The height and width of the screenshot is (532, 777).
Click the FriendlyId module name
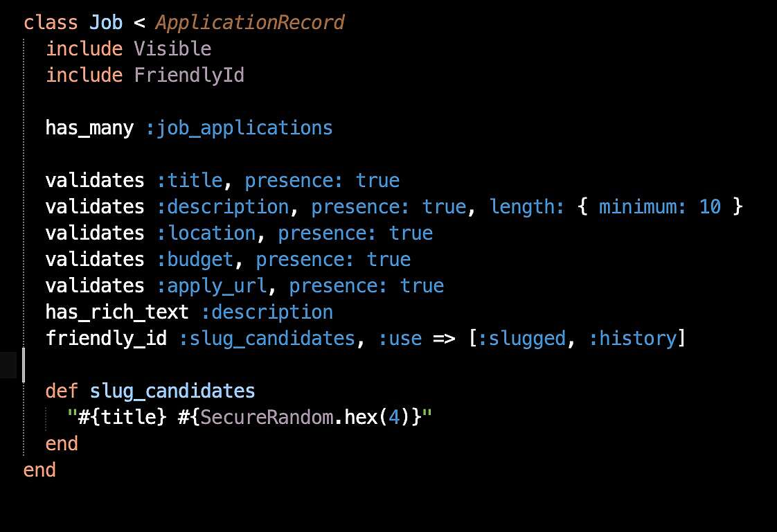[189, 76]
